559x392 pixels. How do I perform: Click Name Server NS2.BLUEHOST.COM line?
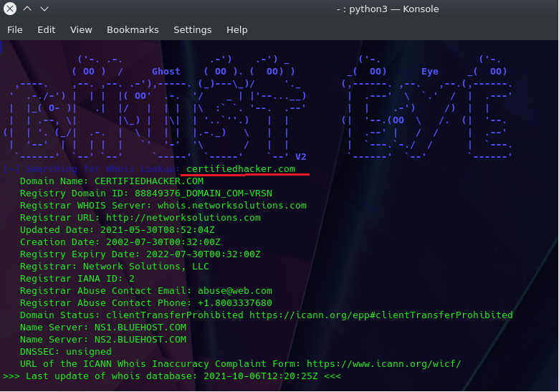(103, 340)
